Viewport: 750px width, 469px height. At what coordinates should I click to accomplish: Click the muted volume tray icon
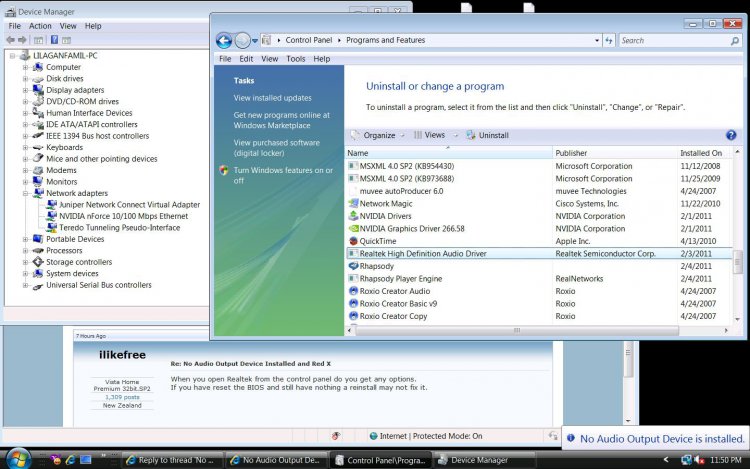pyautogui.click(x=699, y=460)
